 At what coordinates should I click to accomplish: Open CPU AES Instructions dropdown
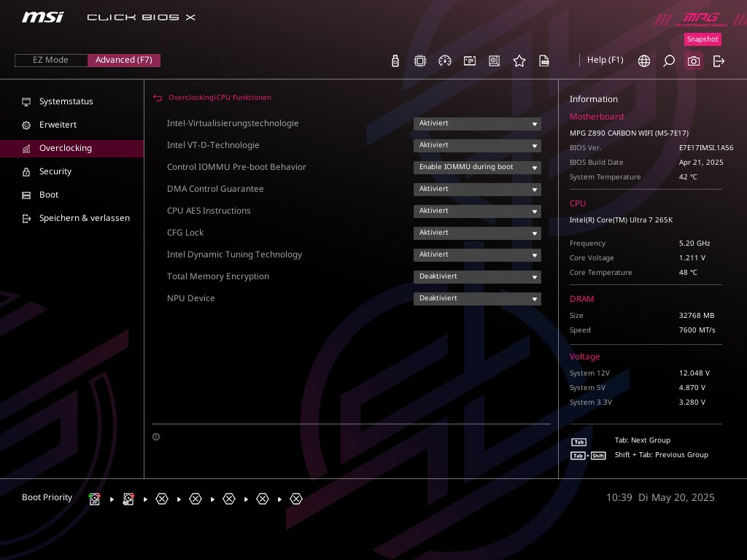pyautogui.click(x=477, y=211)
